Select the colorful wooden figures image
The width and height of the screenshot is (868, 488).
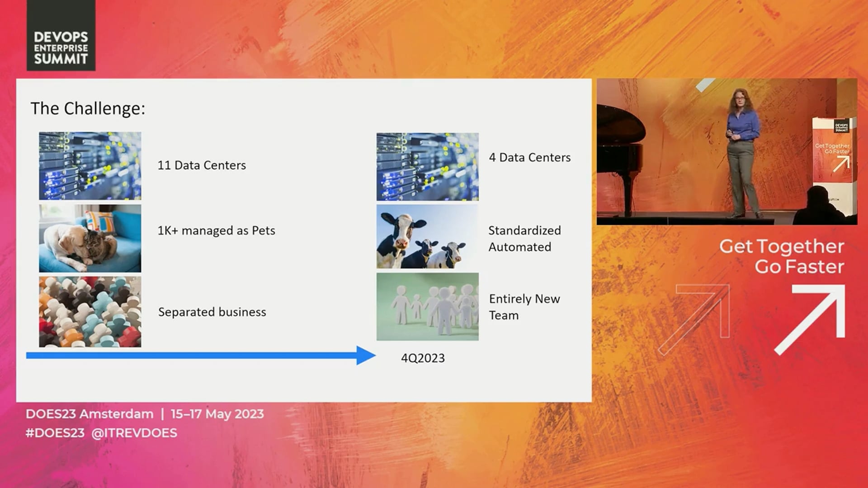[x=90, y=312]
